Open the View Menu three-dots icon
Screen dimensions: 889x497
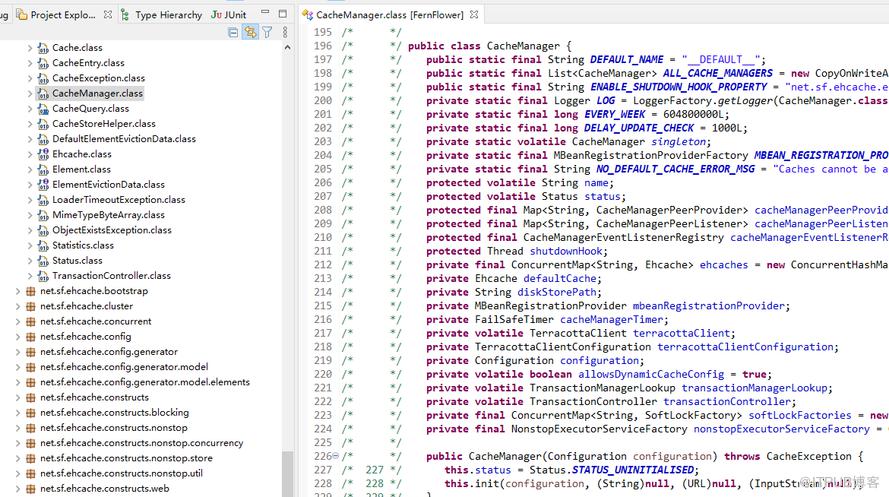(285, 32)
